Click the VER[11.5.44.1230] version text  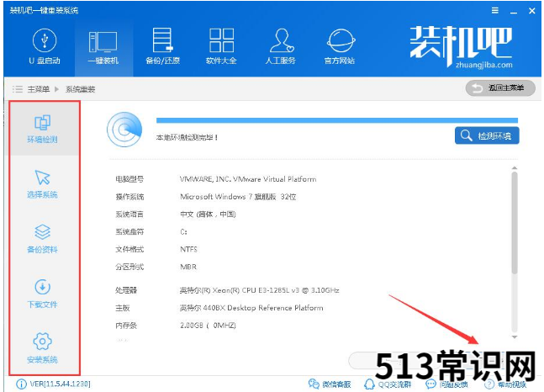(x=60, y=384)
